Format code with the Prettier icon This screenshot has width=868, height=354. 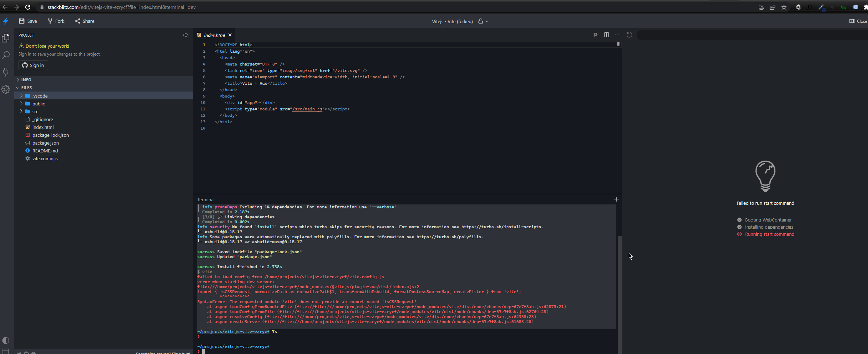click(x=596, y=35)
